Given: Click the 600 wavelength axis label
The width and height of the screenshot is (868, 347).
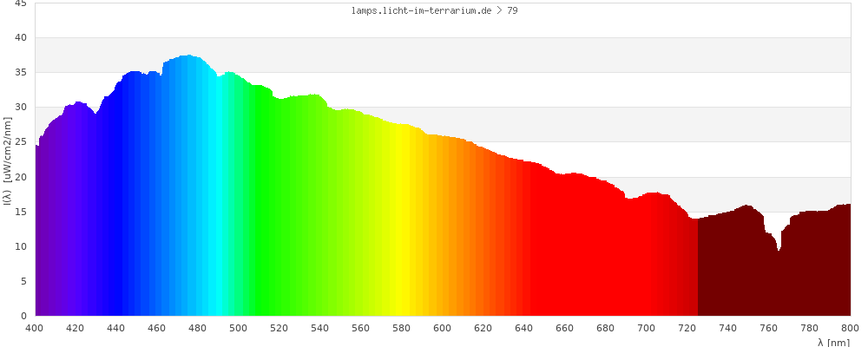Looking at the screenshot, I should pyautogui.click(x=443, y=328).
